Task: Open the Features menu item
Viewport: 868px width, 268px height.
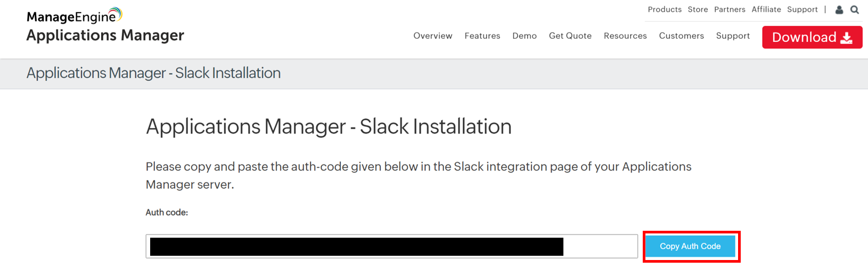Action: [x=482, y=36]
